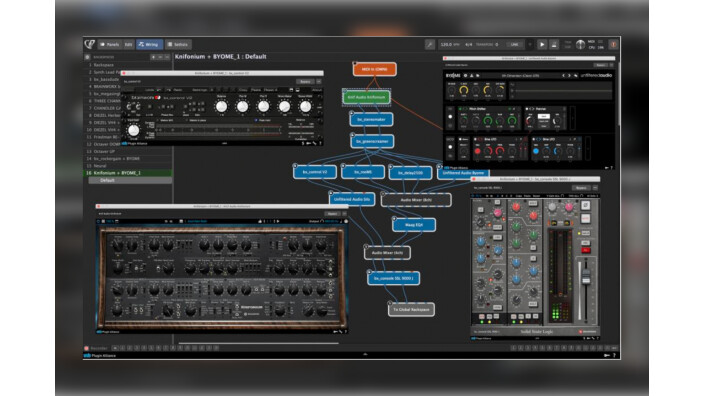Select the Maag EQ4 plugin block
This screenshot has width=704, height=396.
pos(414,225)
